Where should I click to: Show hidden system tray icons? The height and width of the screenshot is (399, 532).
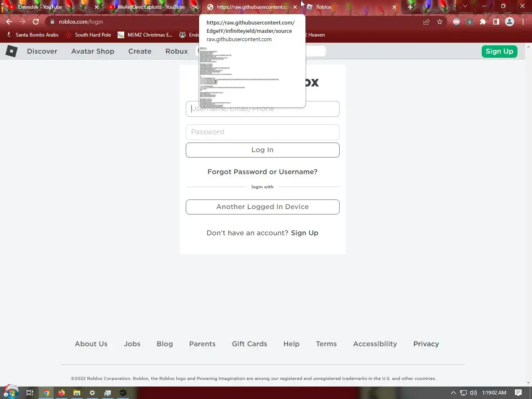[x=453, y=393]
